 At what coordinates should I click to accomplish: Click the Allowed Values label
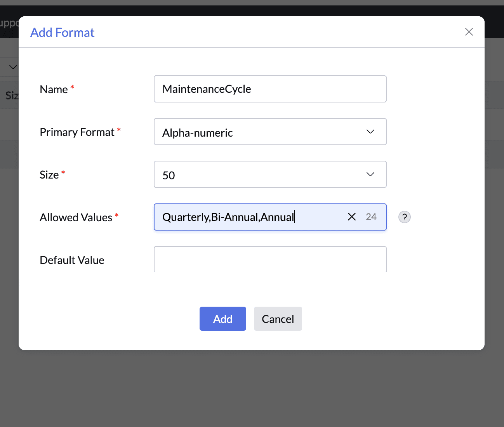76,217
